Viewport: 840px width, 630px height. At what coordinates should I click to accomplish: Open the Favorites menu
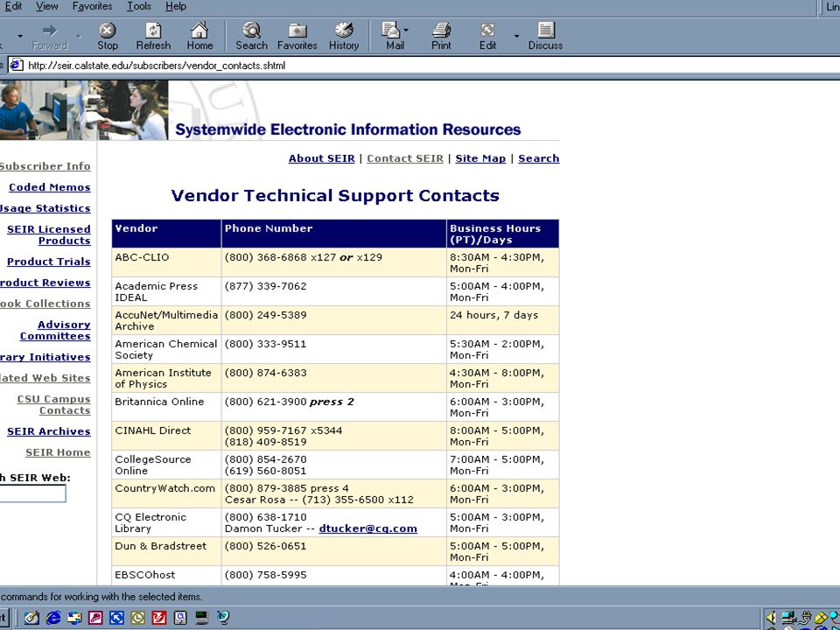point(92,6)
